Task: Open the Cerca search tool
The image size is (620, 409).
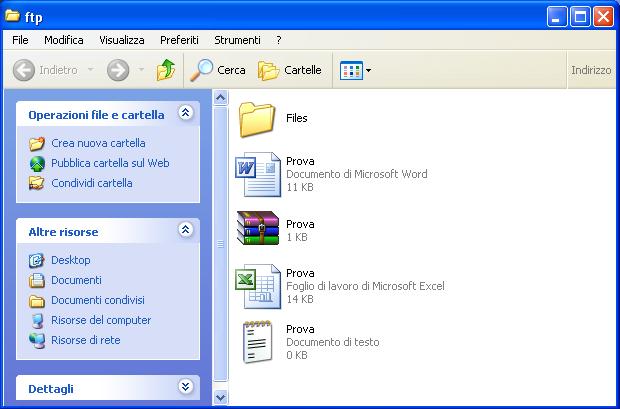Action: point(218,70)
